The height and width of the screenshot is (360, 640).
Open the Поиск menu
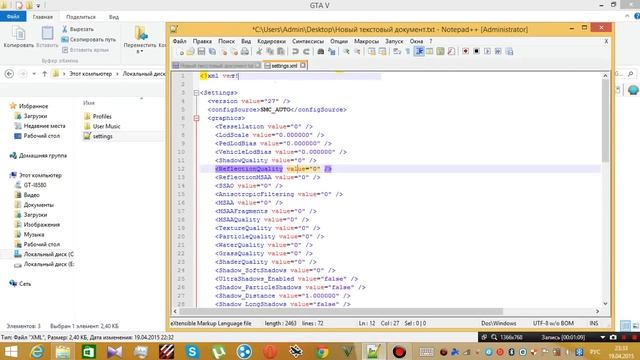226,41
